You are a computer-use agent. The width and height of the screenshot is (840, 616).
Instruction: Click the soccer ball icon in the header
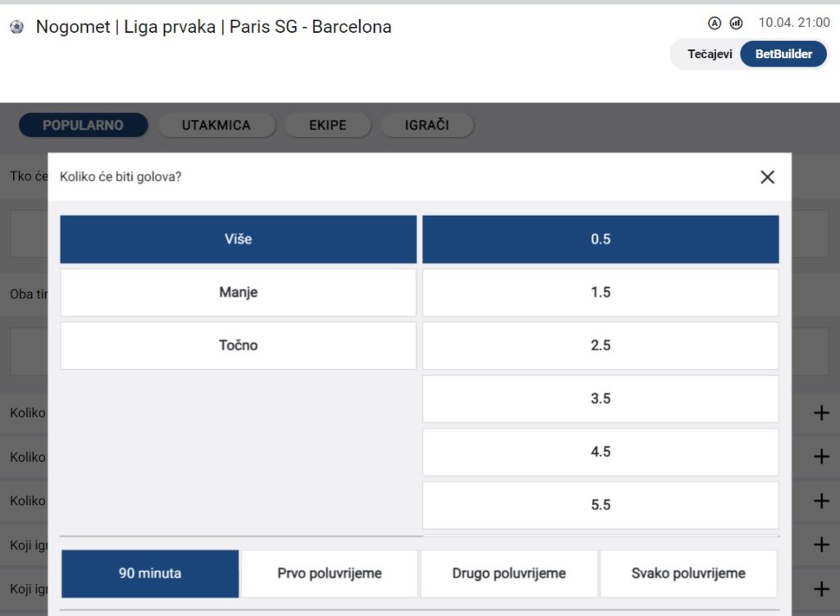[15, 26]
